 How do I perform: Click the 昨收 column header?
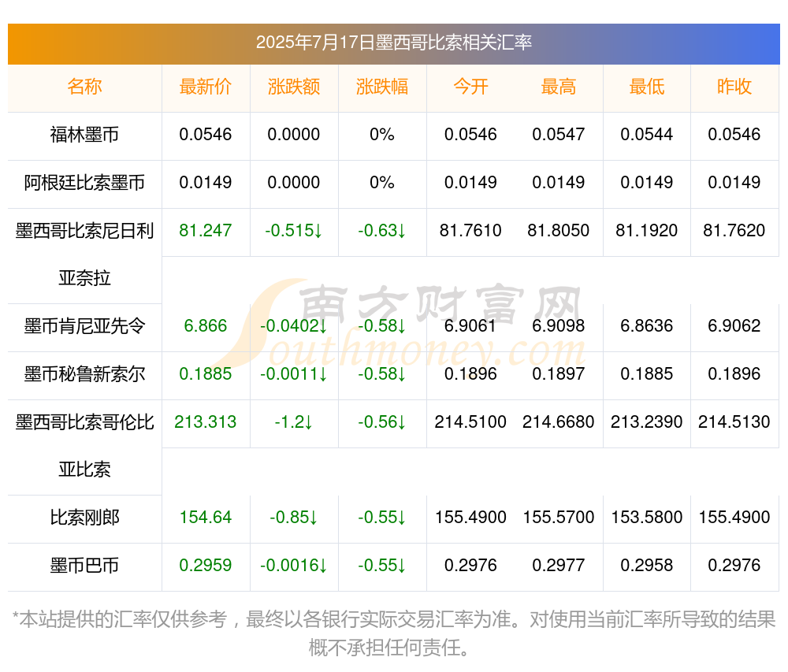pyautogui.click(x=734, y=87)
